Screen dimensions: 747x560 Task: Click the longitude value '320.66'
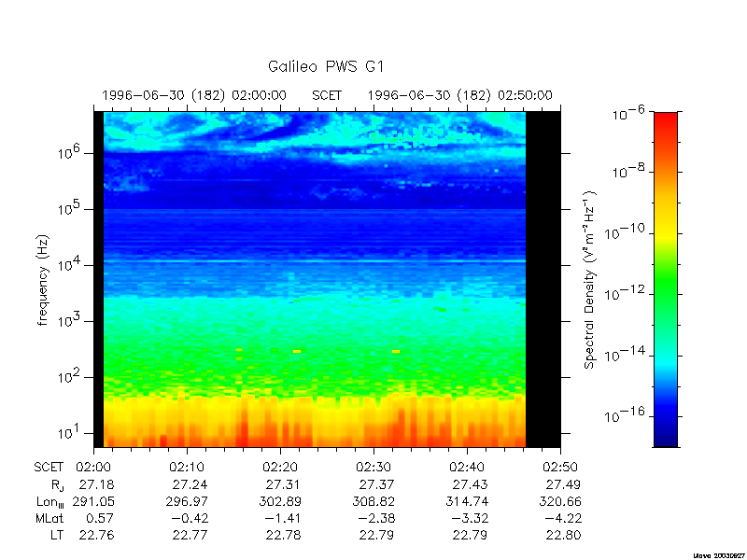[x=560, y=501]
